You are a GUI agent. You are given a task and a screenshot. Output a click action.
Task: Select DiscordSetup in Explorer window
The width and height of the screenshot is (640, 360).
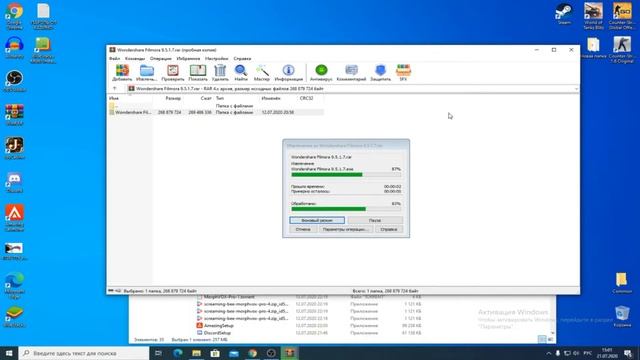(x=217, y=333)
